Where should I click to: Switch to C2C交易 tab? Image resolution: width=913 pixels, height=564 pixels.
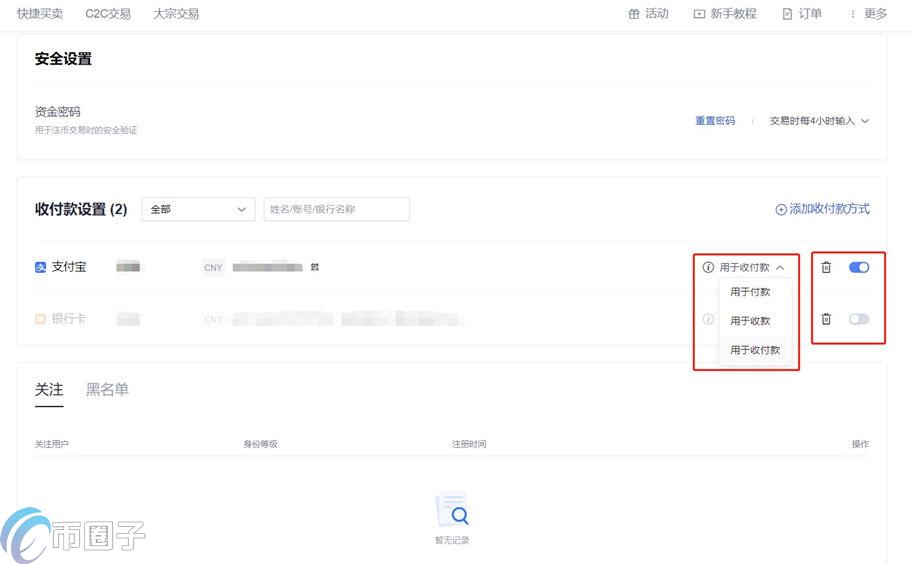click(x=108, y=13)
